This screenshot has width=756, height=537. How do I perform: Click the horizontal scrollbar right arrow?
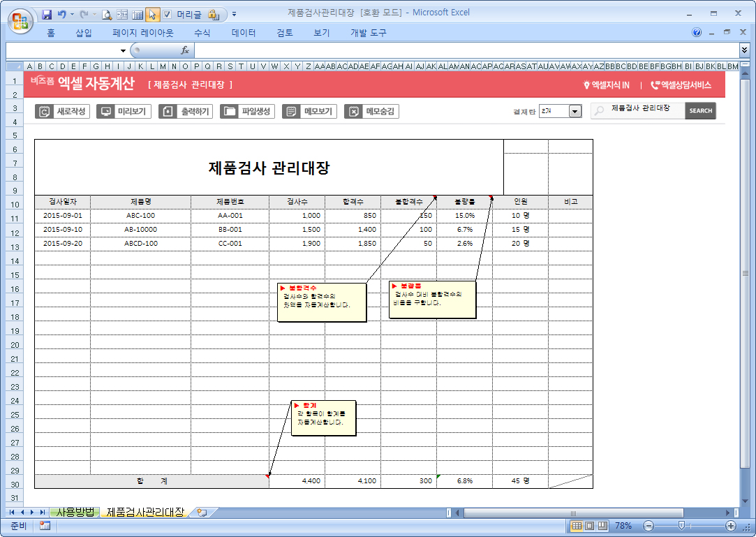click(x=728, y=513)
